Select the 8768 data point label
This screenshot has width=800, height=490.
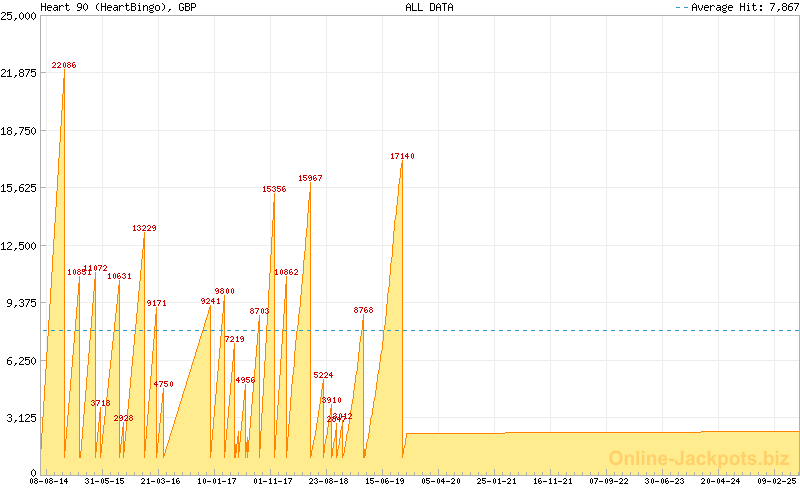[363, 310]
